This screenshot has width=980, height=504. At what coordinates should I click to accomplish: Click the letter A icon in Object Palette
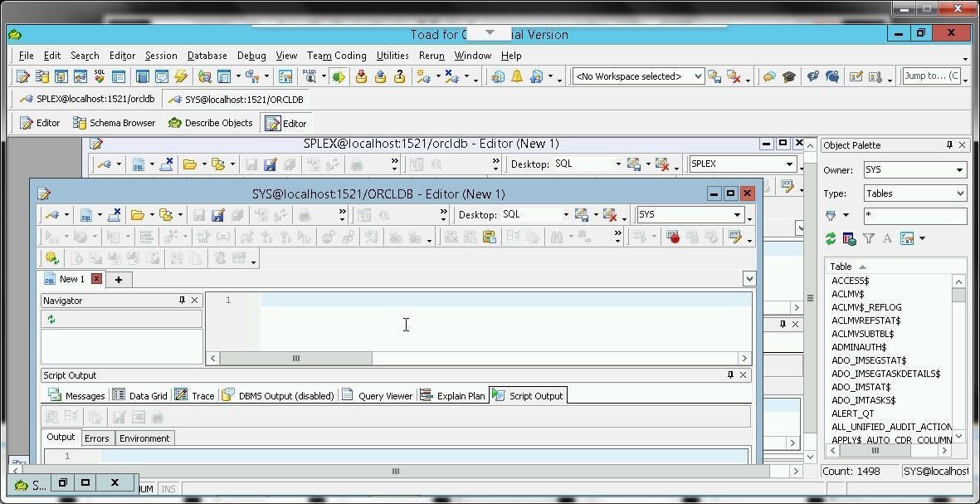pyautogui.click(x=887, y=238)
